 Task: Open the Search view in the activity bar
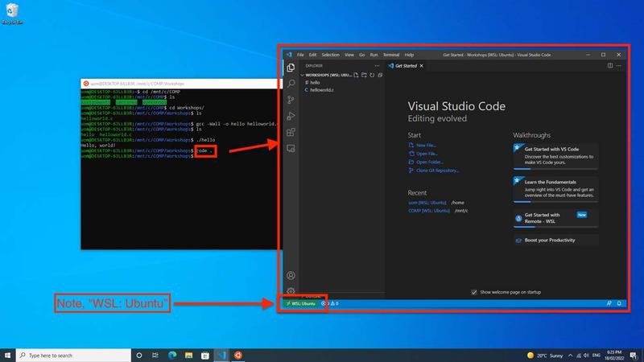[291, 84]
